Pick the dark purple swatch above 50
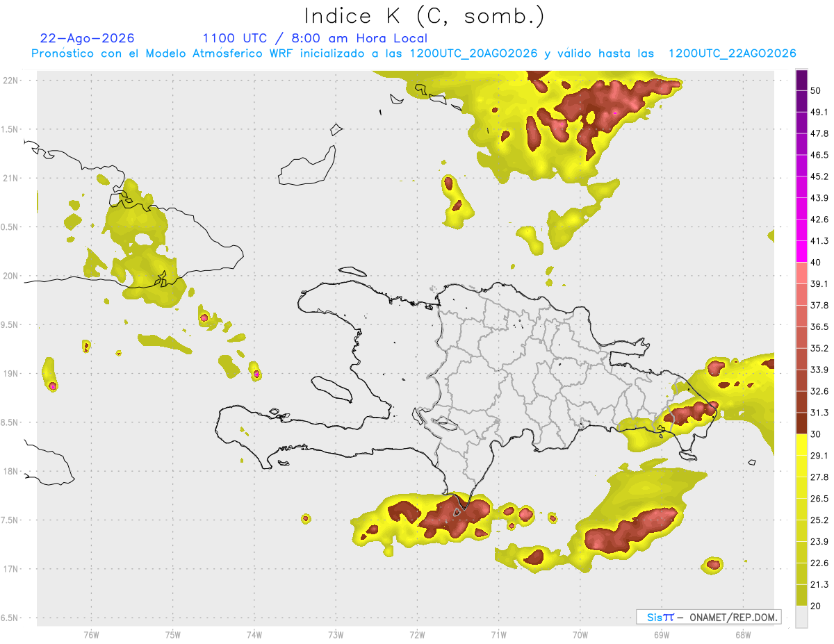Image resolution: width=834 pixels, height=644 pixels. point(802,81)
